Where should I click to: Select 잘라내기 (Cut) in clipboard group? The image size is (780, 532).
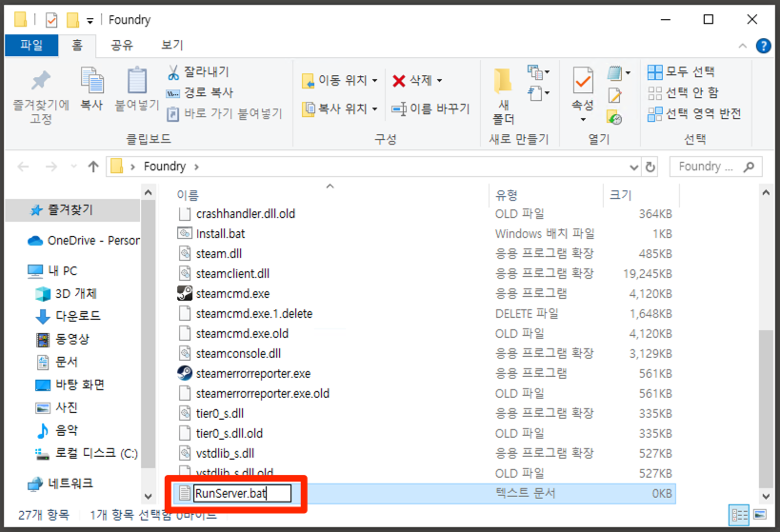[198, 72]
